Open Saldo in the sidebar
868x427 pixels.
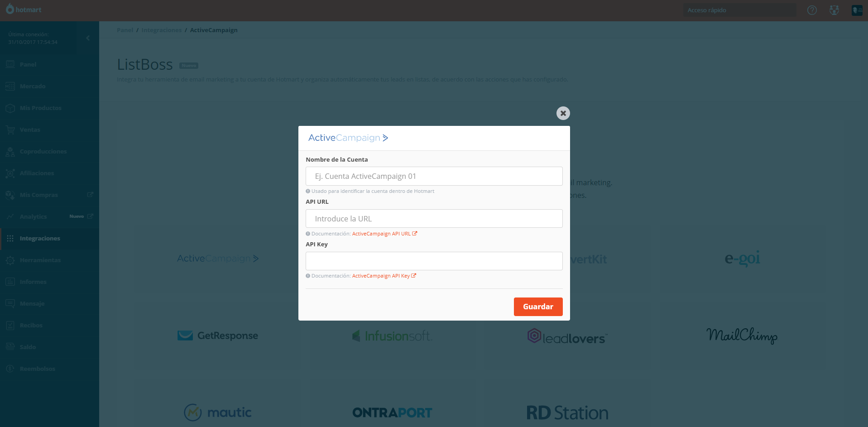pos(49,347)
